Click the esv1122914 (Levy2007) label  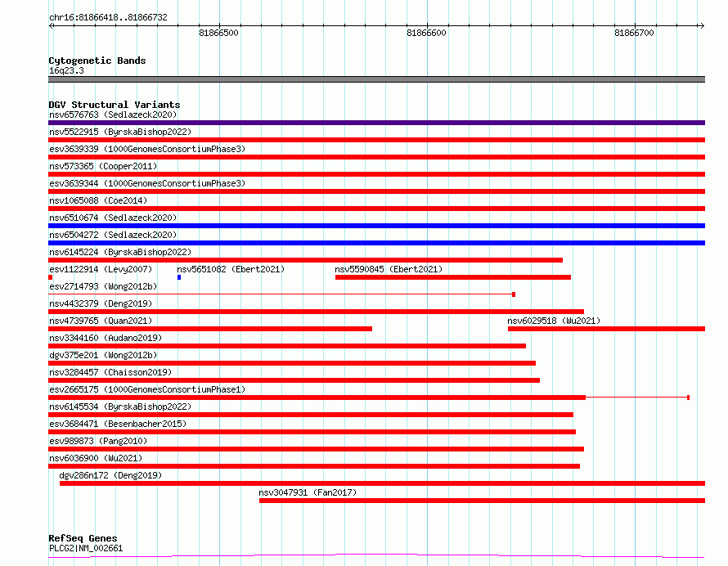(x=101, y=269)
